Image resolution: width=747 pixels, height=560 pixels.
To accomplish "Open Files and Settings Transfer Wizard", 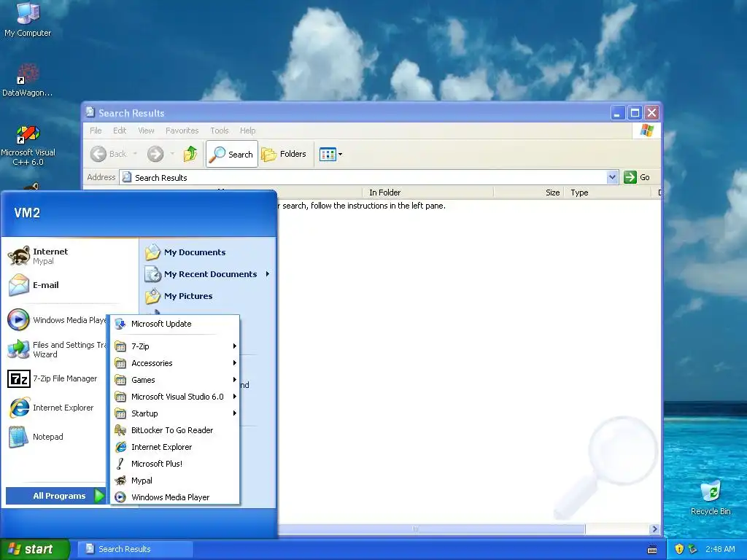I will click(x=56, y=349).
